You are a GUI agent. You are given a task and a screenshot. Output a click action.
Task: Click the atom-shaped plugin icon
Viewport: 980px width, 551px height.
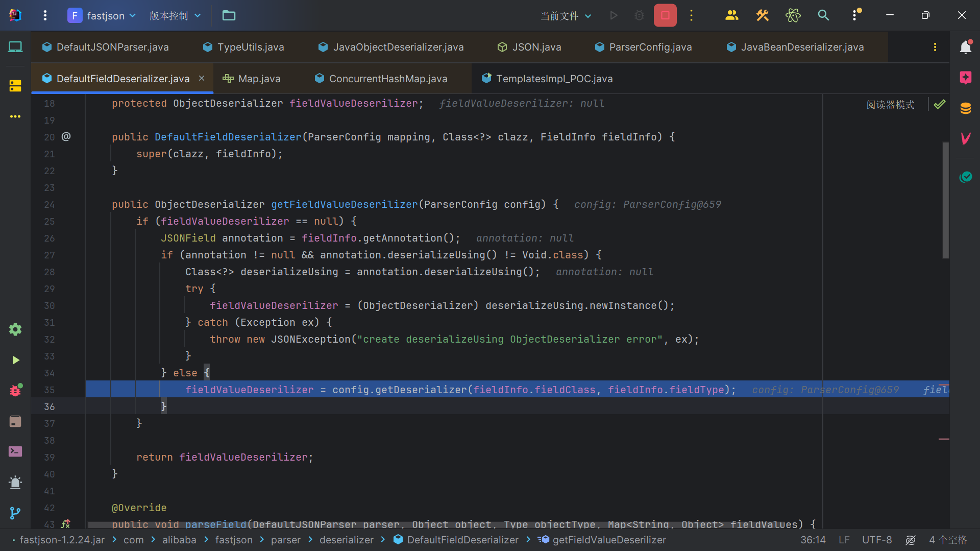point(793,15)
